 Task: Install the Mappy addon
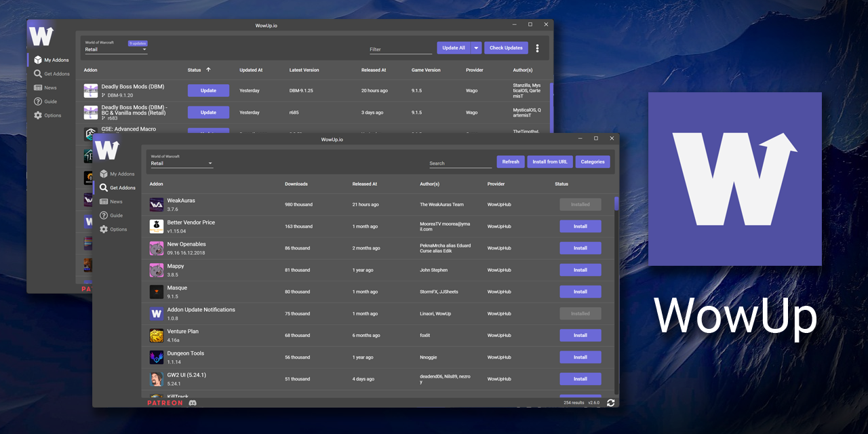pyautogui.click(x=580, y=270)
